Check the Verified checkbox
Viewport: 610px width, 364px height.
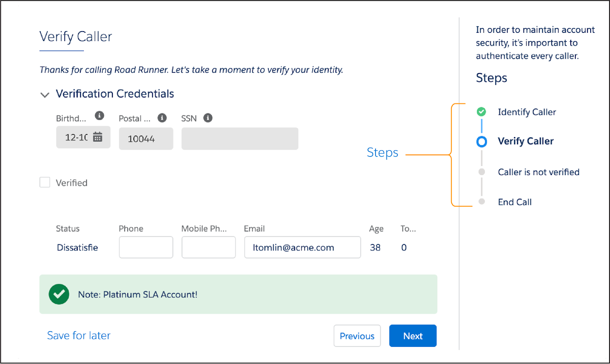[45, 182]
